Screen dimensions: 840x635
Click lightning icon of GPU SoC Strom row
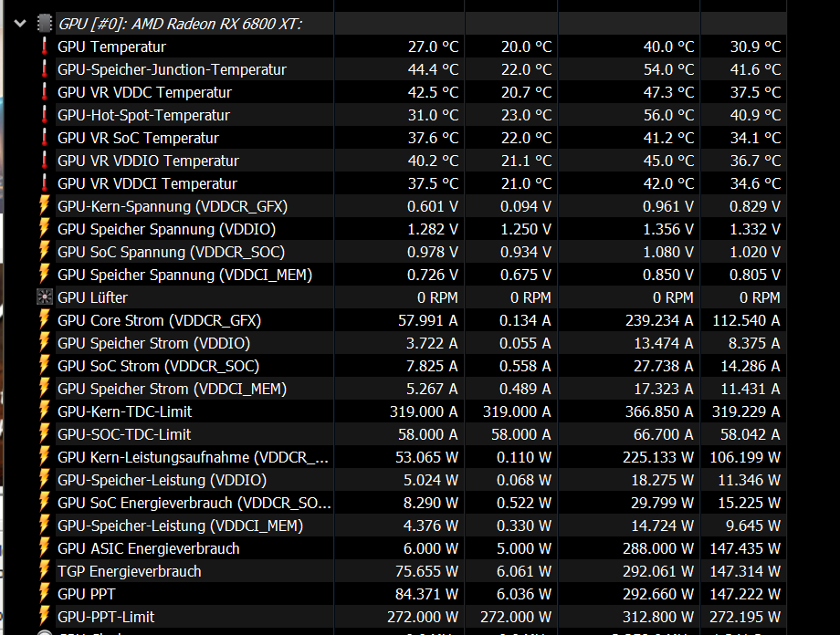(x=45, y=366)
